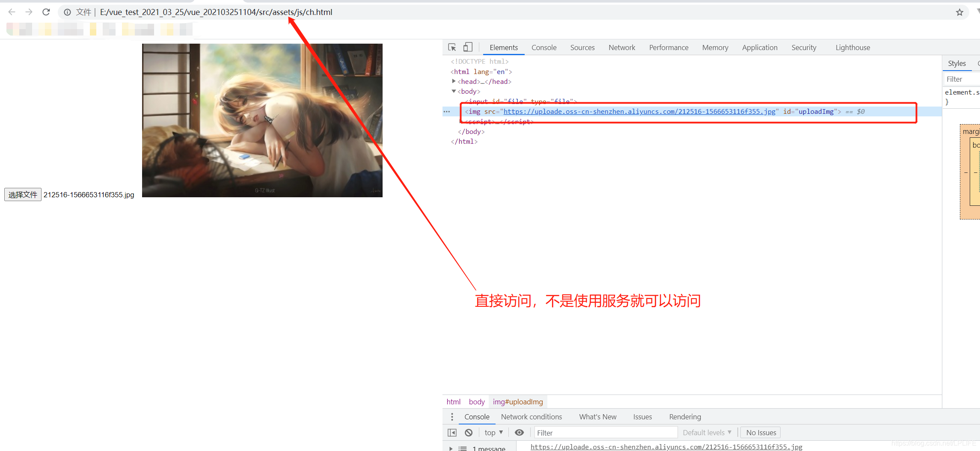The width and height of the screenshot is (980, 451).
Task: Select the closing </html> tag line
Action: pos(464,142)
